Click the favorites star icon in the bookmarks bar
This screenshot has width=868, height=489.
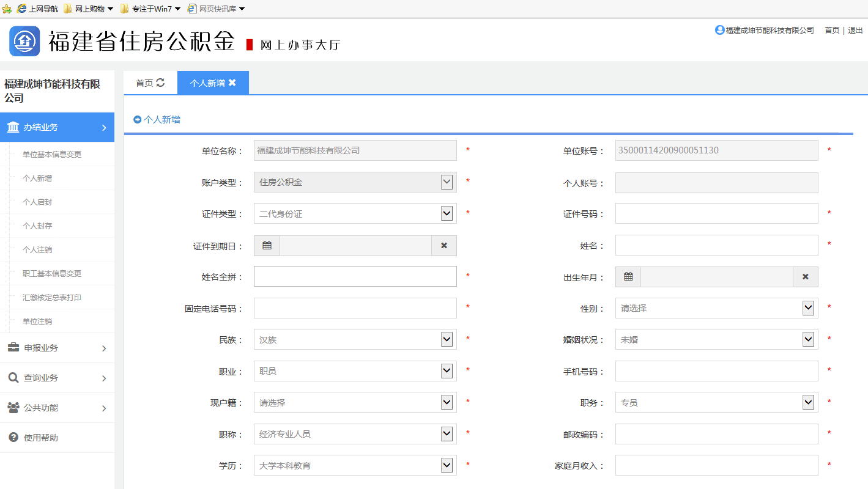(7, 9)
